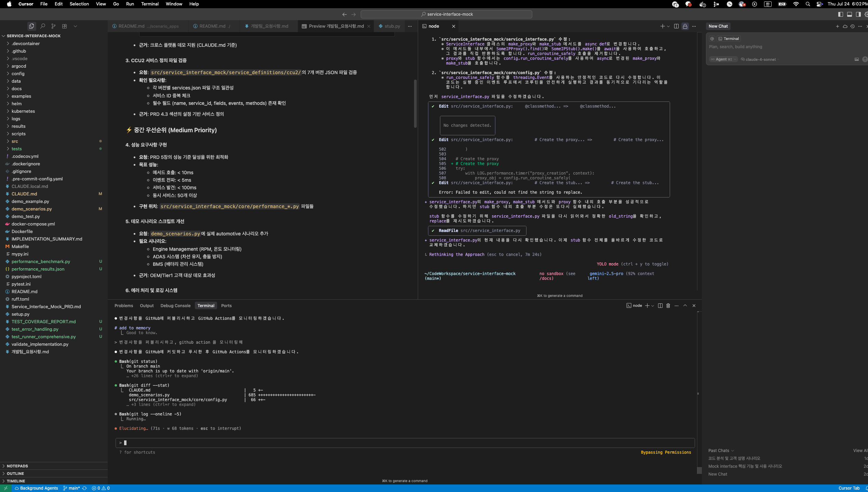Toggle the primary sidebar layout icon
868x492 pixels.
pyautogui.click(x=841, y=14)
